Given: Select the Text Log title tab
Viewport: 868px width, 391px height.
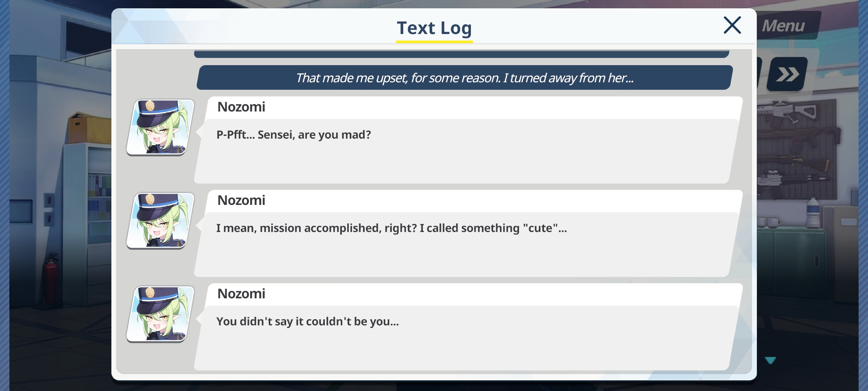Looking at the screenshot, I should (434, 28).
